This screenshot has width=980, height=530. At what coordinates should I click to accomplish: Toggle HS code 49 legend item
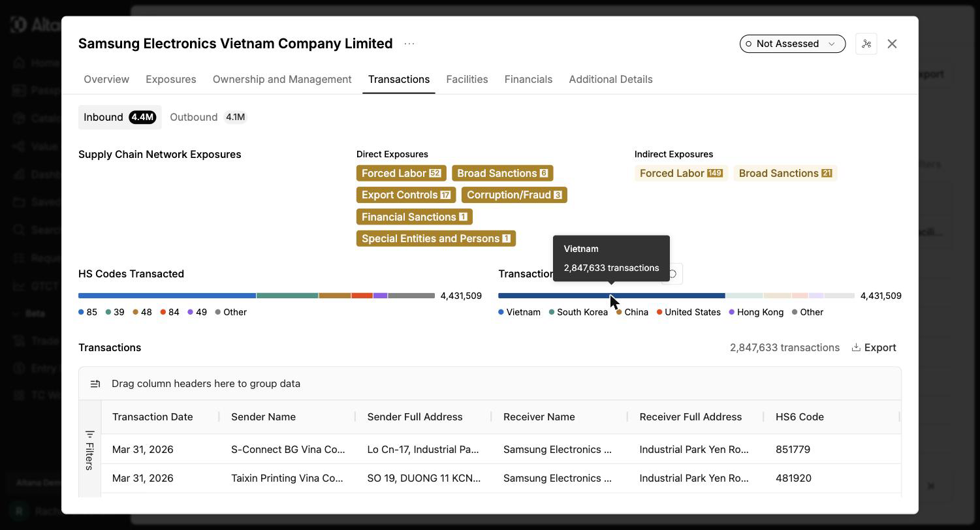tap(197, 312)
